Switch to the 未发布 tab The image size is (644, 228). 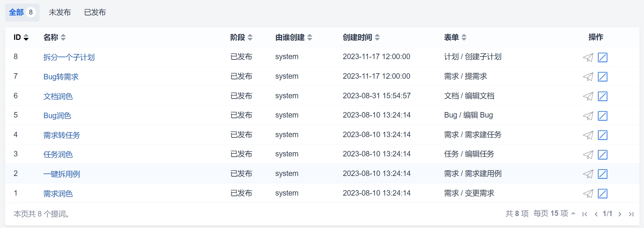coord(60,13)
